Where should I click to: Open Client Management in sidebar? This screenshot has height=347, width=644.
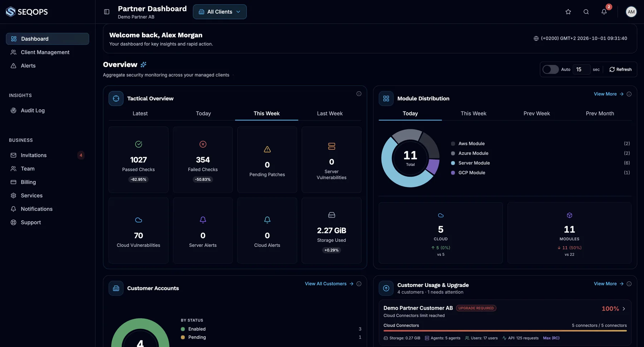pos(48,52)
